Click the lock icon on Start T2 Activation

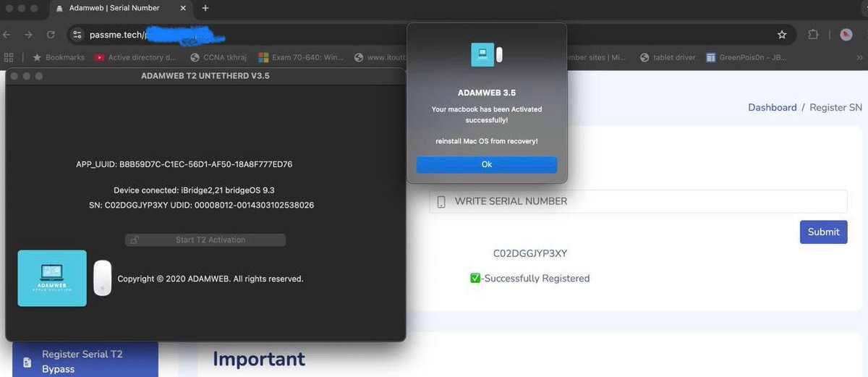click(x=135, y=240)
